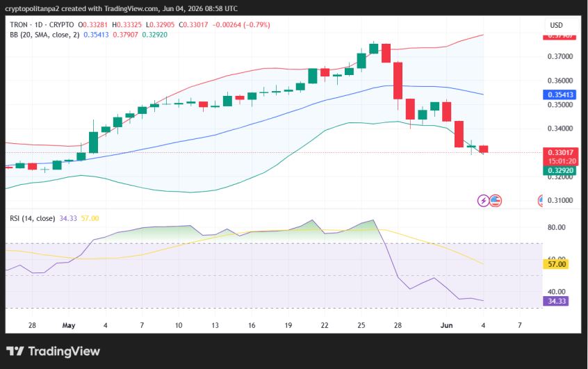Click the May label on time axis
The image size is (588, 369).
(x=69, y=325)
